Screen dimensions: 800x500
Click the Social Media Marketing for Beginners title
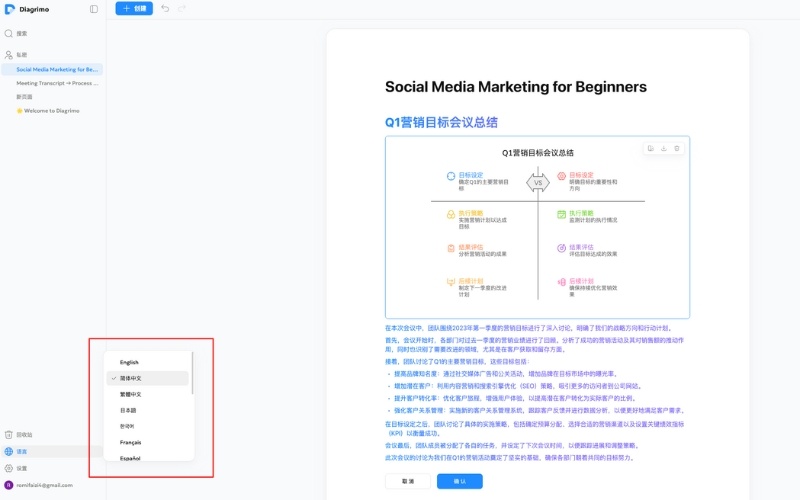[515, 87]
